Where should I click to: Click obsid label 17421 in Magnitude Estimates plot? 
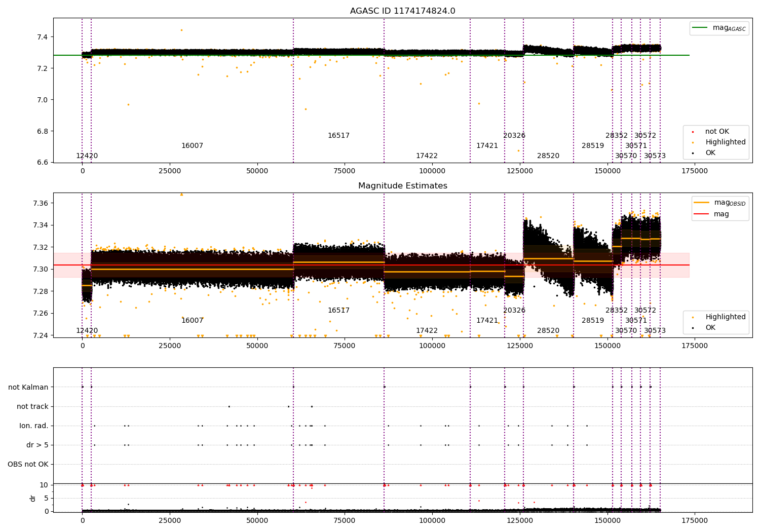pos(487,321)
